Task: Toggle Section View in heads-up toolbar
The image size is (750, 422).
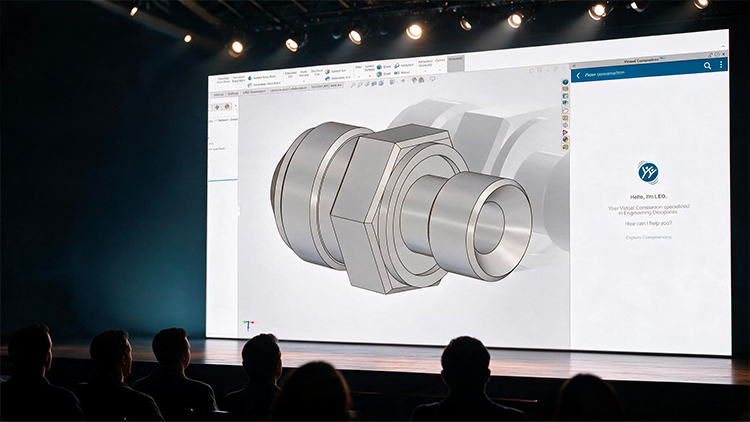Action: click(374, 84)
